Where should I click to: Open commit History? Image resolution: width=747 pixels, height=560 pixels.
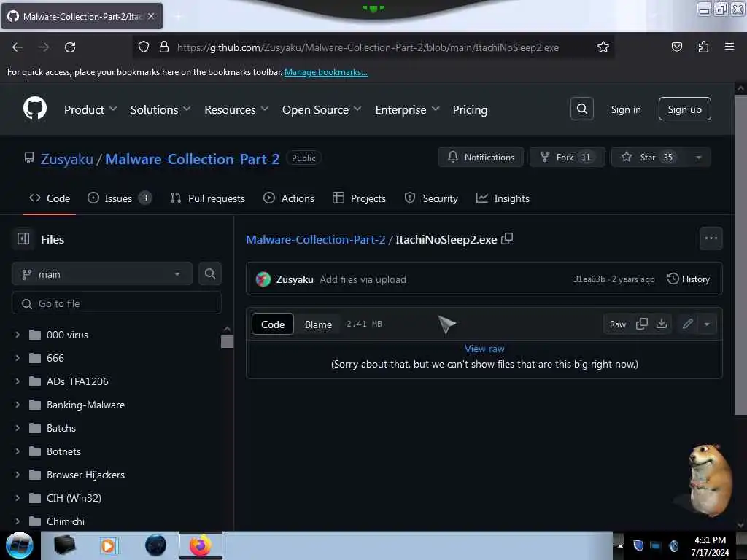pyautogui.click(x=689, y=279)
